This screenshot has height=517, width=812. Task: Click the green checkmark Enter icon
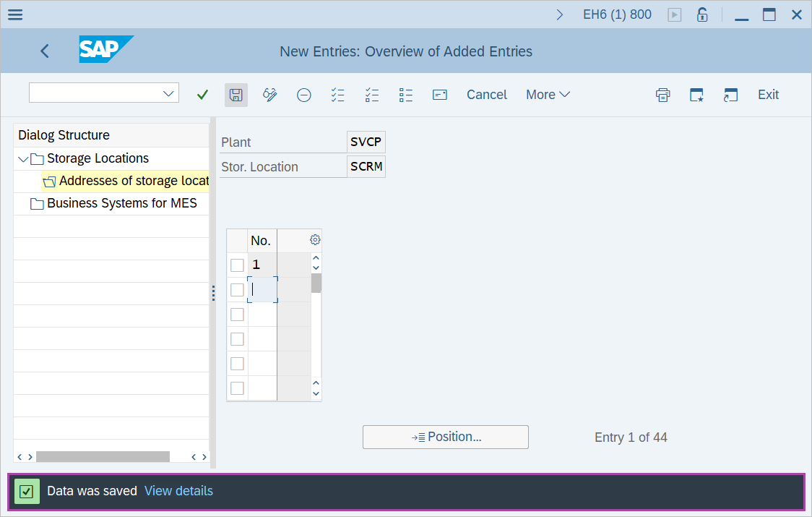[x=202, y=95]
